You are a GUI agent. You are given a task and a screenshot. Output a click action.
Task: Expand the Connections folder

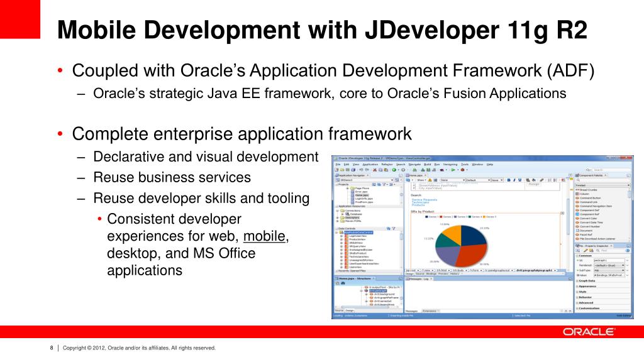point(338,211)
